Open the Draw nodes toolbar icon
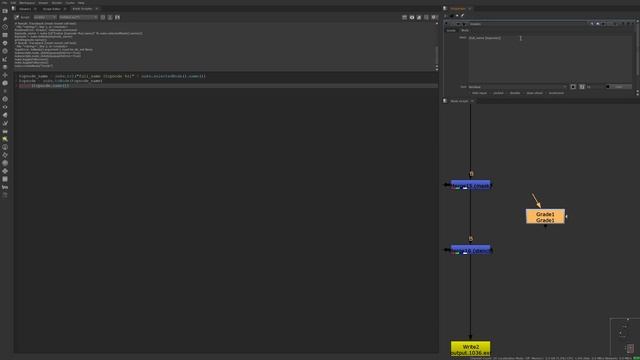The width and height of the screenshot is (640, 360). [x=5, y=19]
